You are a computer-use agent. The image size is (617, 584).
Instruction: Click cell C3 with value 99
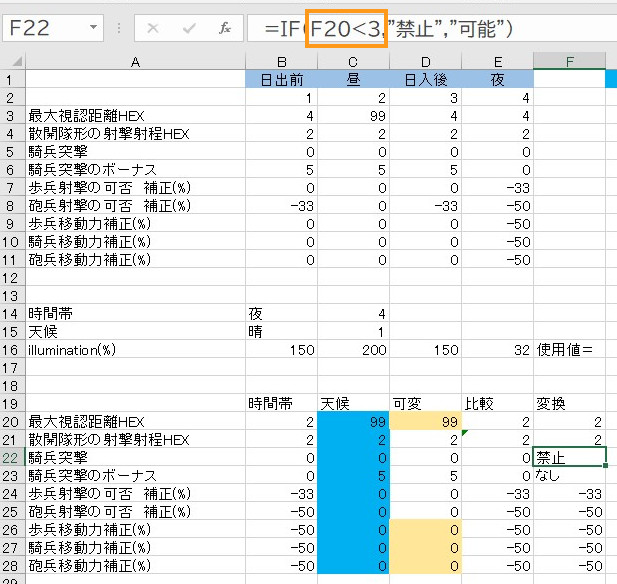(x=353, y=116)
